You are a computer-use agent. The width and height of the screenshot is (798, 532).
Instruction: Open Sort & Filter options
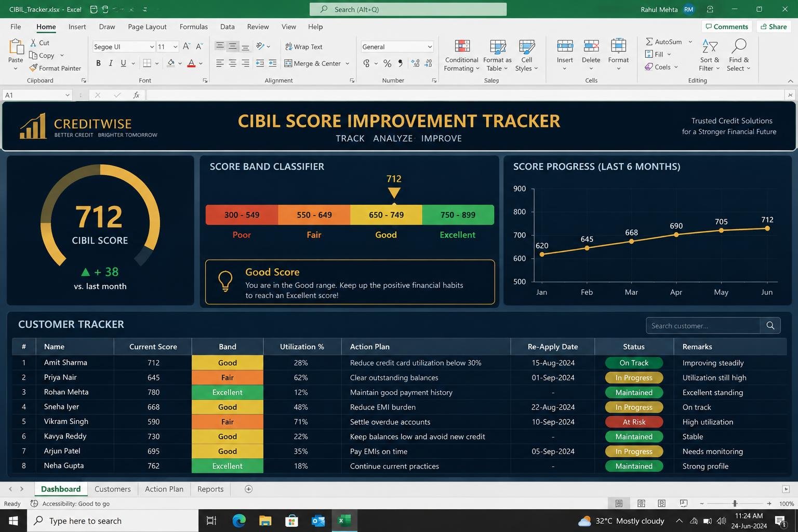tap(710, 55)
